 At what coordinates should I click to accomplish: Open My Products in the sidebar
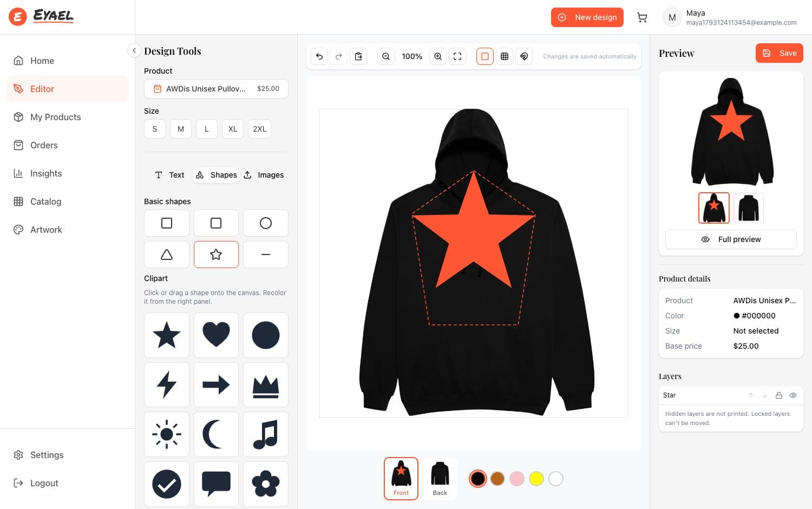click(x=67, y=117)
